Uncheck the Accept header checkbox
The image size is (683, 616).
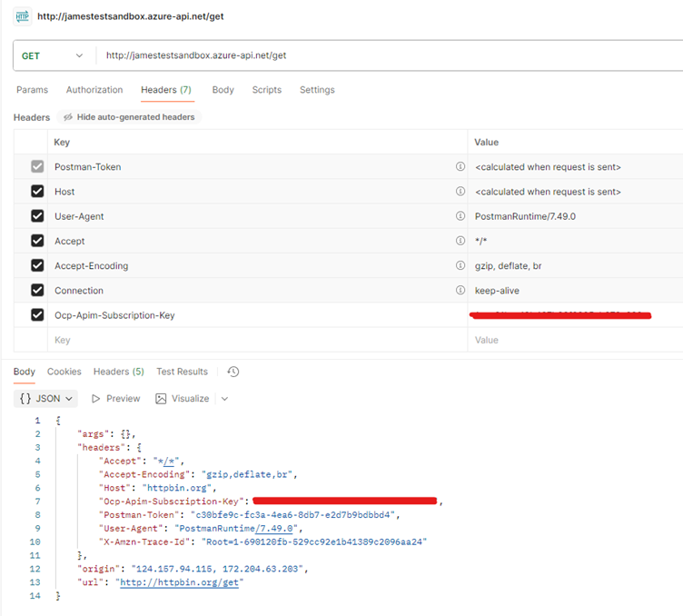click(37, 241)
